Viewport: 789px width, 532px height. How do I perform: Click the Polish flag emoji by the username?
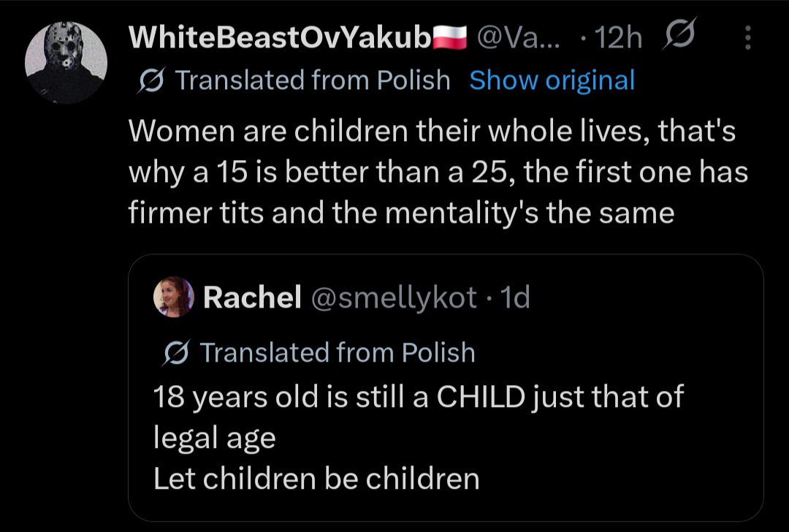tap(450, 37)
